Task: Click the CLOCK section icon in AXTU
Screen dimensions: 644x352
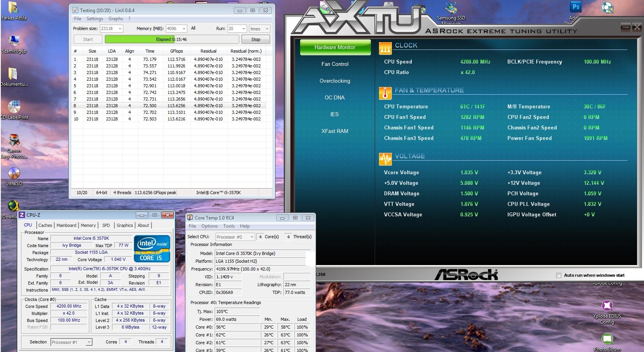Action: coord(385,48)
